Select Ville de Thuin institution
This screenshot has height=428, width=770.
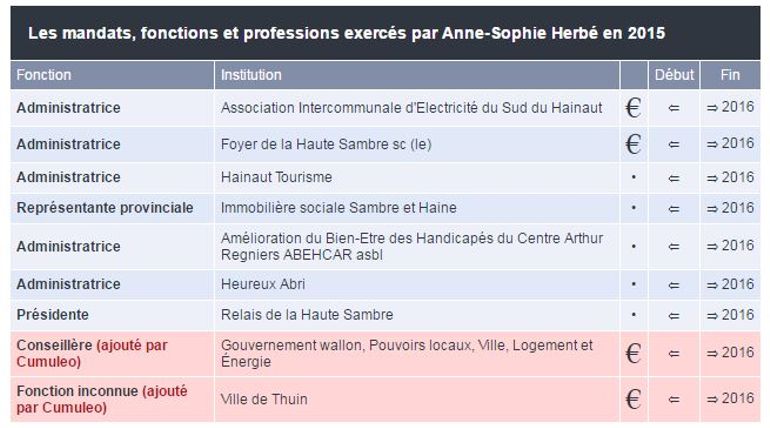tap(264, 399)
